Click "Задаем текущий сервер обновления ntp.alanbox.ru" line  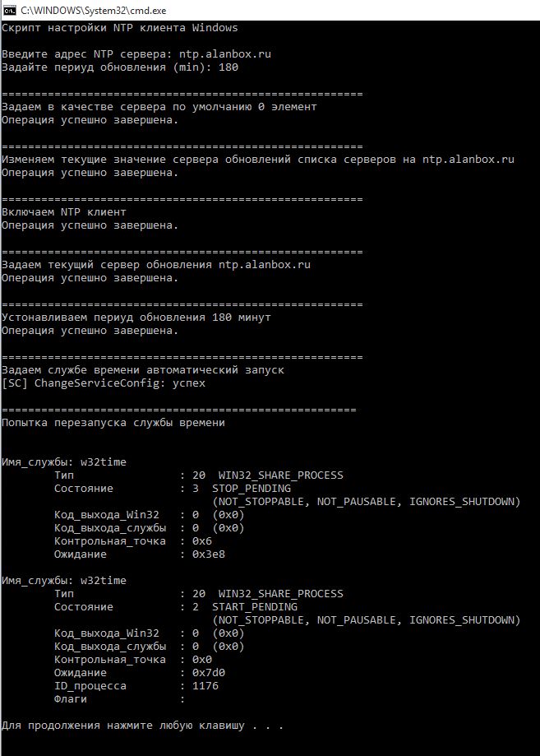[x=156, y=265]
